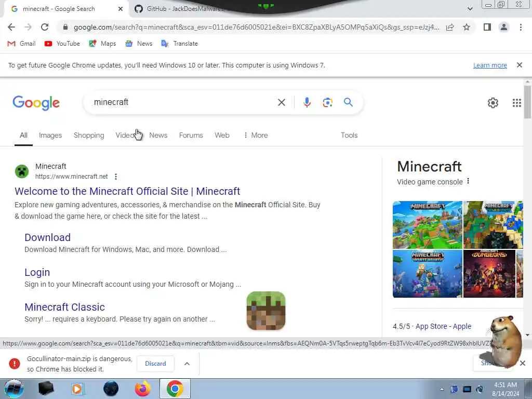The image size is (532, 399).
Task: Click the minecraft search input field
Action: [x=183, y=102]
